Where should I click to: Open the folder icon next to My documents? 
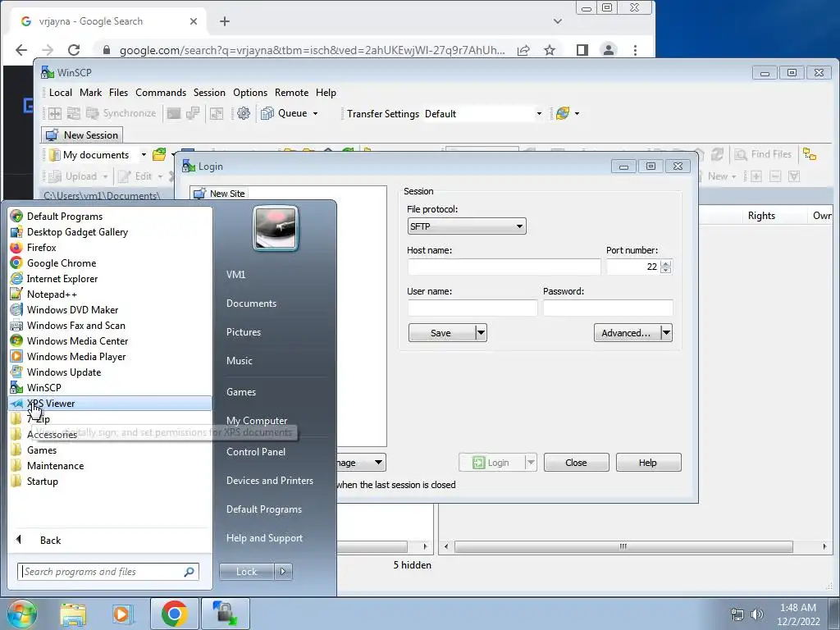159,155
